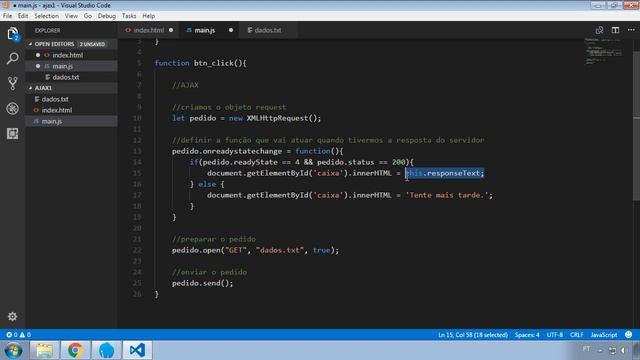Screen dimensions: 640x360
Task: Click pedido.send(); line in editor
Action: pos(202,283)
